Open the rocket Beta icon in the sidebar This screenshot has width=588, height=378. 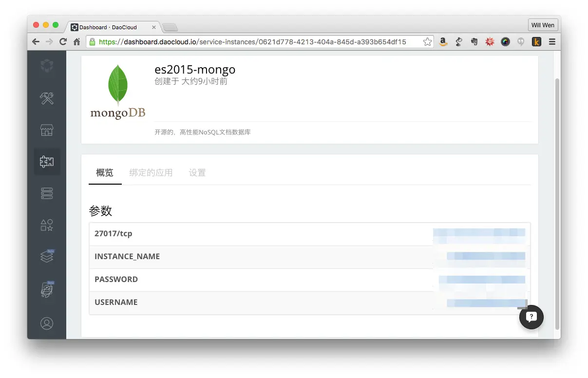47,289
